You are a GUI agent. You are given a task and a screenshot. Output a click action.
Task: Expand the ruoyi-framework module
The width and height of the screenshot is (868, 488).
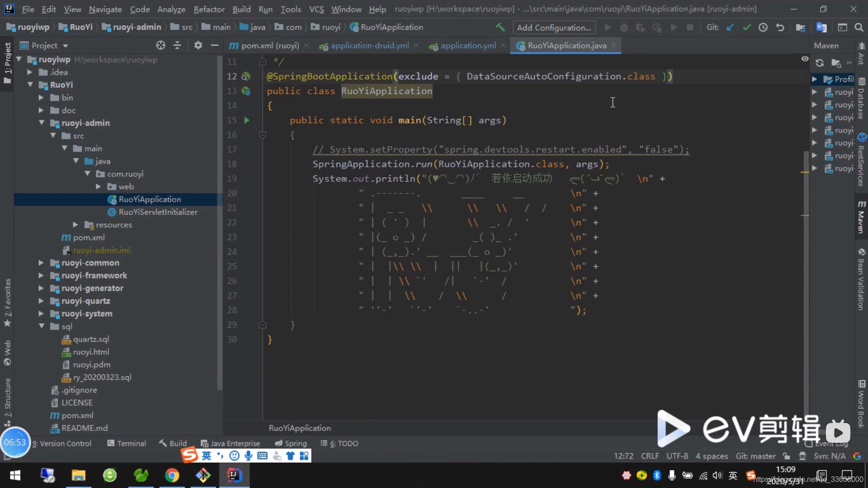click(41, 275)
